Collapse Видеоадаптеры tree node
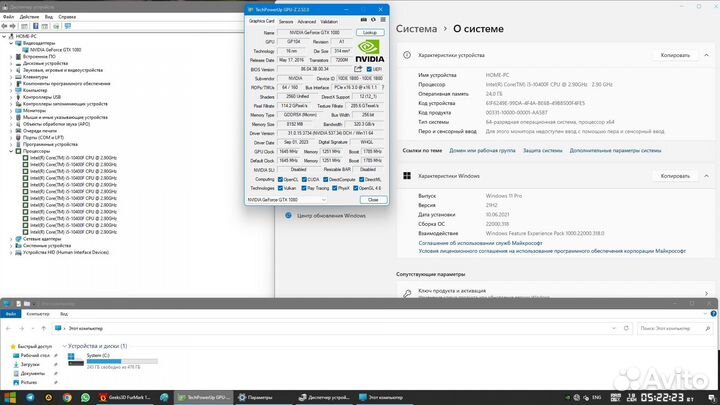 tap(11, 43)
